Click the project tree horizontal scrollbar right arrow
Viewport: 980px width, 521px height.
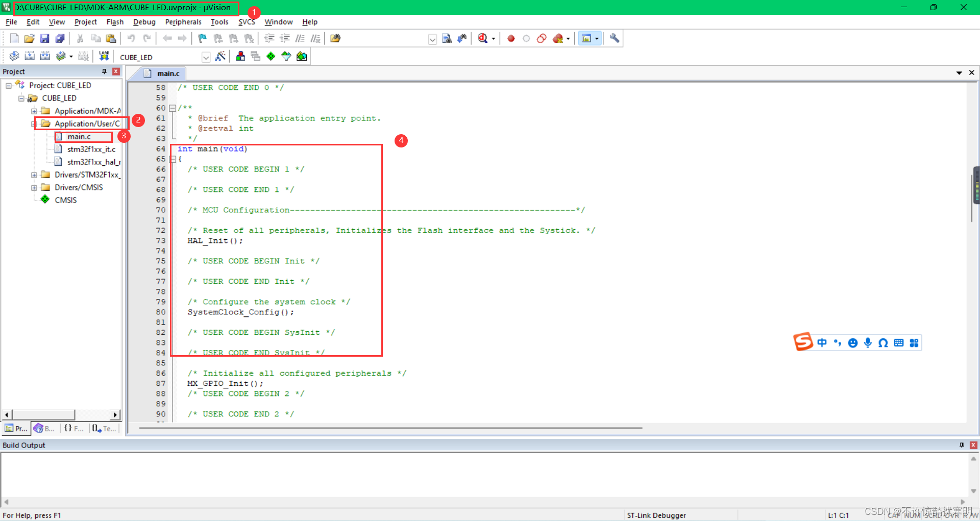115,415
